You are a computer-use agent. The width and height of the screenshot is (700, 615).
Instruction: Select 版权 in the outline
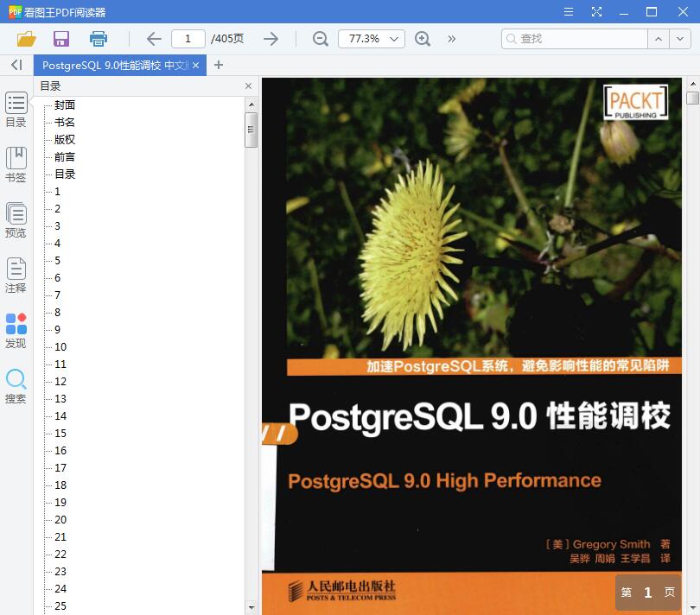pos(65,140)
